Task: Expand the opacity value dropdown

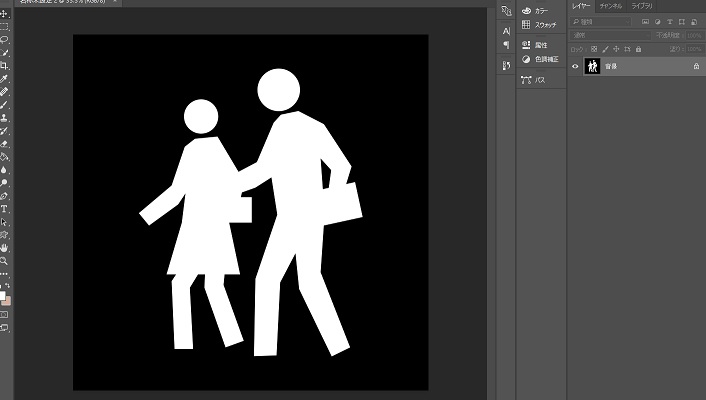Action: click(697, 35)
